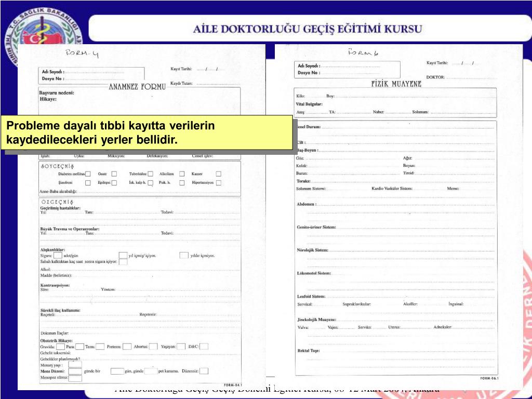
Task: Tick the Tuberküloz checkbox
Action: (151, 174)
